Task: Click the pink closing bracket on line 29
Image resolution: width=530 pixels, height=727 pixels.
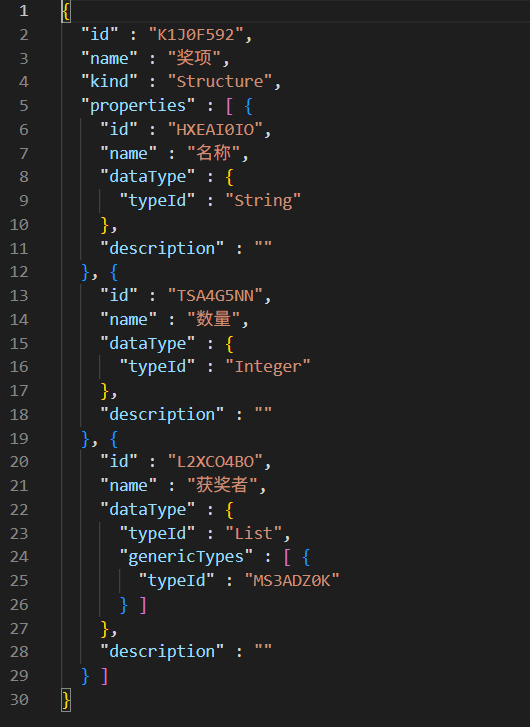Action: coord(105,676)
